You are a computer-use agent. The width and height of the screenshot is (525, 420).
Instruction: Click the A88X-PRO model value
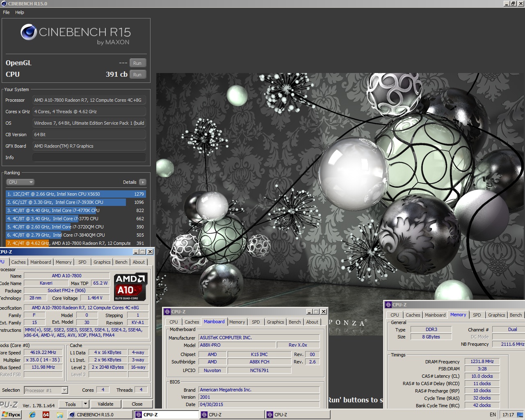237,345
